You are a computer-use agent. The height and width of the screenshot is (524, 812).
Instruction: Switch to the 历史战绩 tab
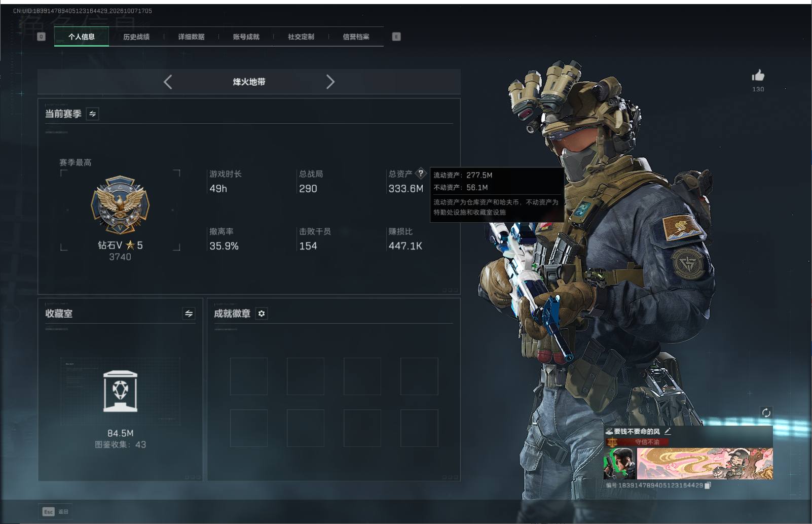(x=136, y=37)
